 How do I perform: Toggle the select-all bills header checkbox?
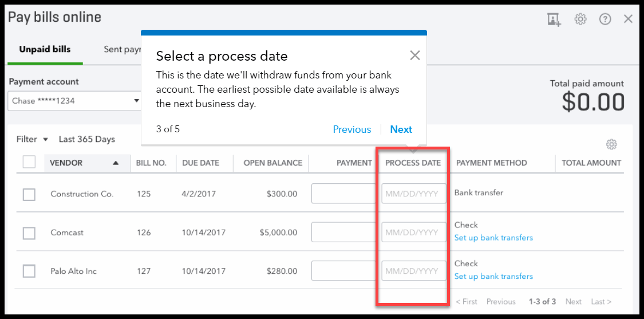29,162
